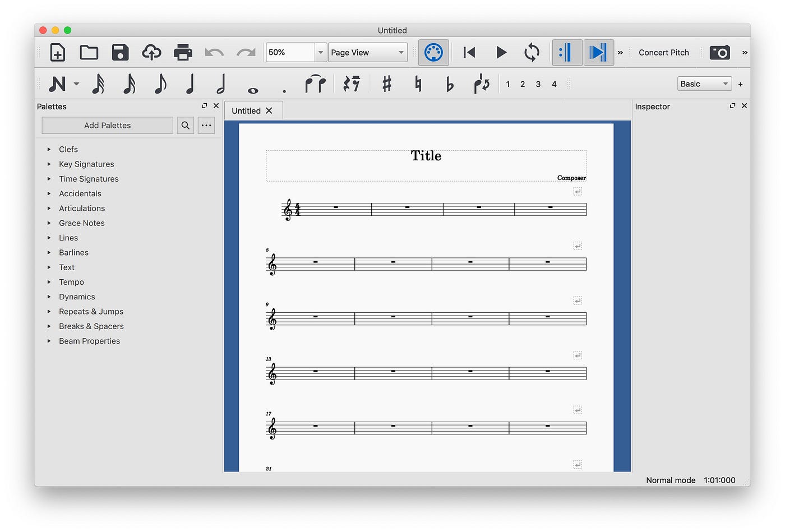Save the score
Viewport: 785px width, 532px height.
(120, 52)
